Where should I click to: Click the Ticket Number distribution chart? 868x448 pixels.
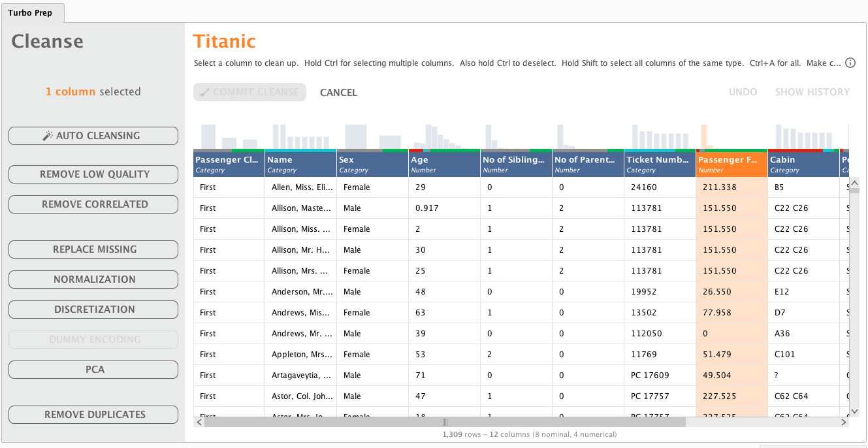(x=660, y=137)
